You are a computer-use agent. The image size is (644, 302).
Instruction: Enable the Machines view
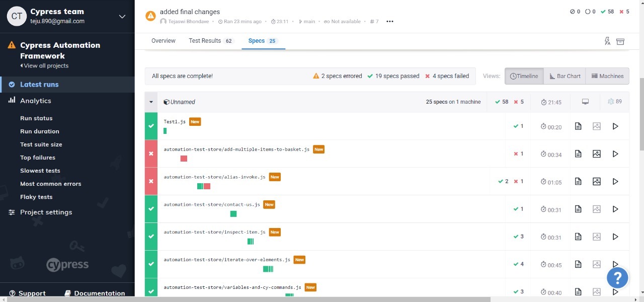607,75
